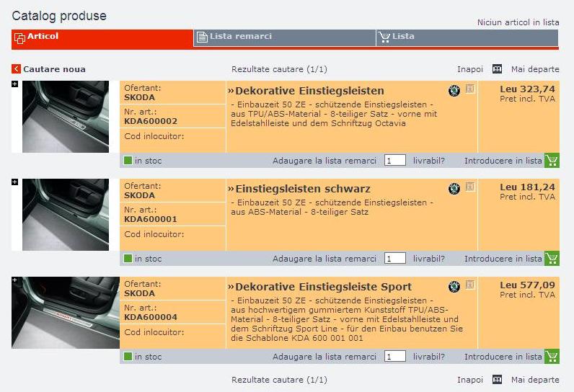
Task: Click the info document icon on Einstiegsleiste Sport
Action: 470,286
